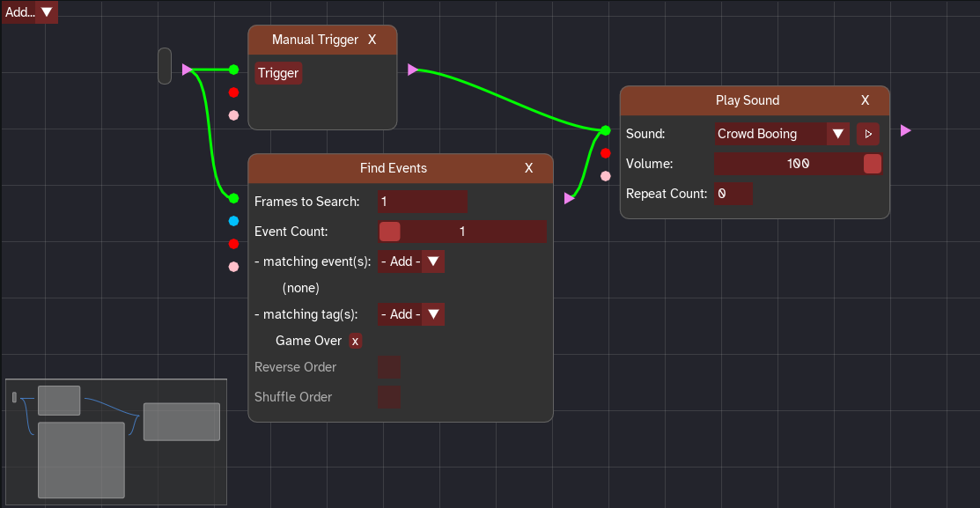Image resolution: width=980 pixels, height=508 pixels.
Task: Click the red pin beside Find Events
Action: [233, 244]
